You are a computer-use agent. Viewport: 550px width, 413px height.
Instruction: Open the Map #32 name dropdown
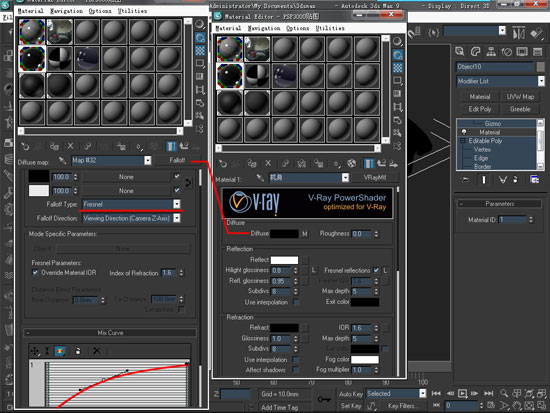[148, 160]
